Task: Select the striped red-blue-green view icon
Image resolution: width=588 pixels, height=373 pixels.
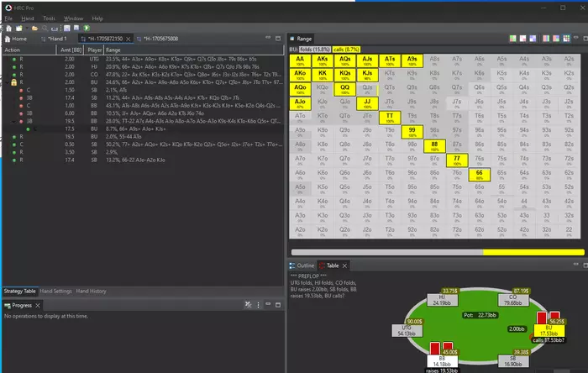Action: coord(546,39)
